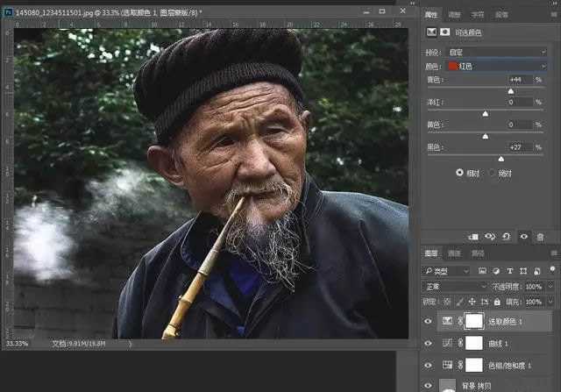This screenshot has width=561, height=392.
Task: Hide the 曲线 1 layer
Action: (429, 343)
